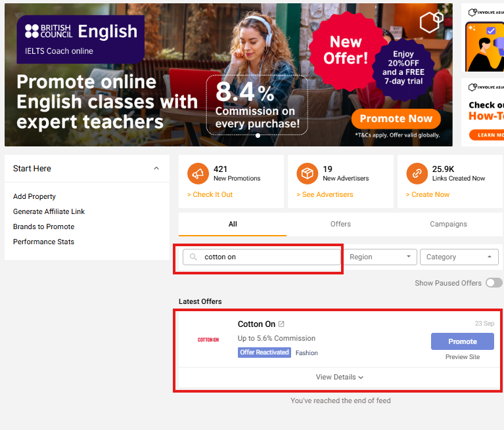
Task: Open Generate Affiliate Link in sidebar
Action: coord(49,211)
